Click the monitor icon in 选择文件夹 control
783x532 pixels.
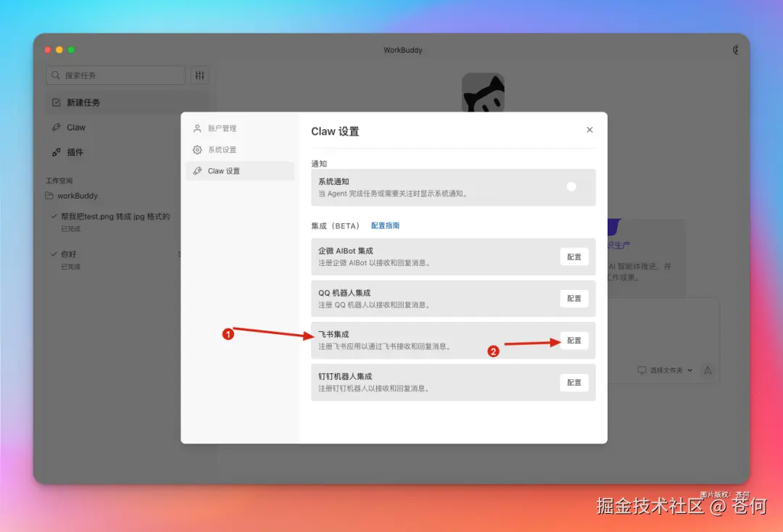tap(642, 370)
